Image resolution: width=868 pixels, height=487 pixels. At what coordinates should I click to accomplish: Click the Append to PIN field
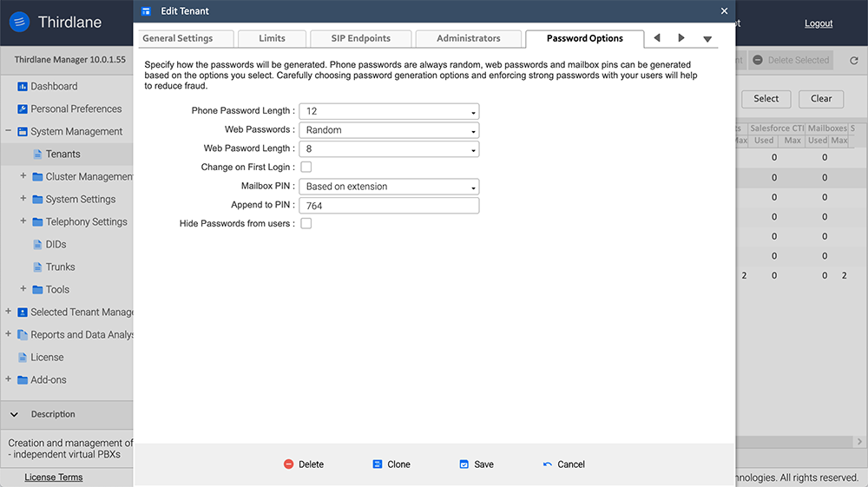[x=389, y=206]
